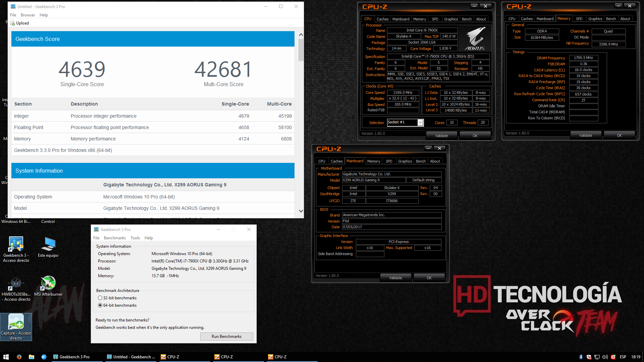This screenshot has height=362, width=644.
Task: Launch MSI Afterburner desktop icon
Action: coord(48,283)
